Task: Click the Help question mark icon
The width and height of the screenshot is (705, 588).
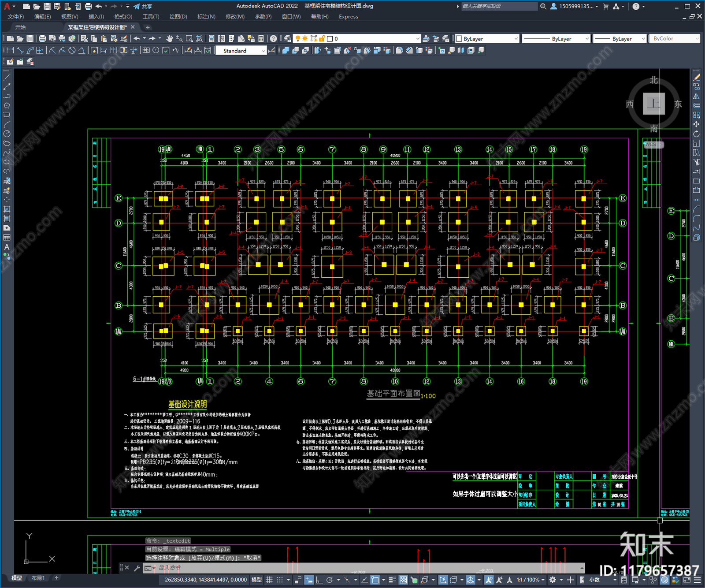Action: point(273,39)
